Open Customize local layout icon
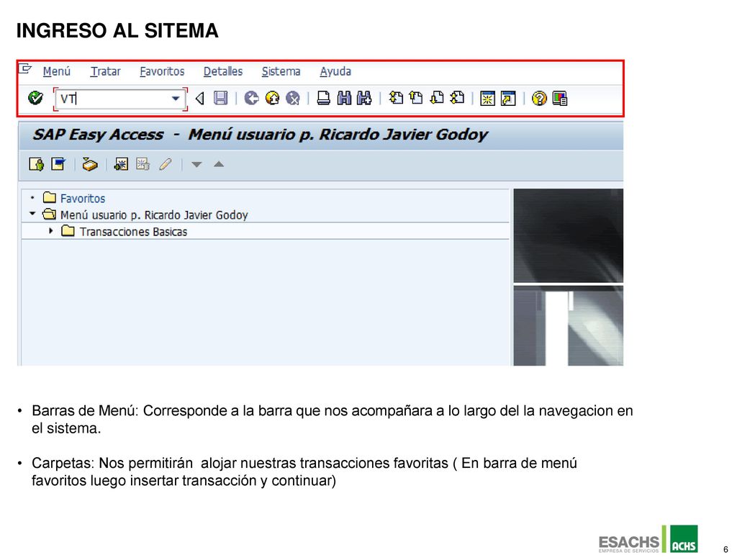This screenshot has width=737, height=560. point(560,99)
